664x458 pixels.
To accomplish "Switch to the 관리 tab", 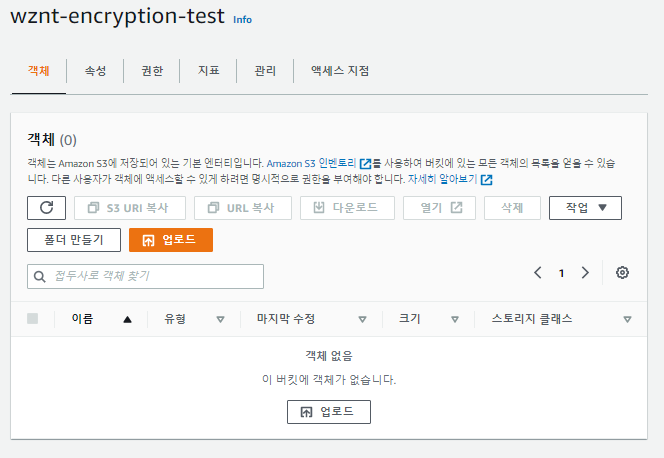I will coord(265,71).
